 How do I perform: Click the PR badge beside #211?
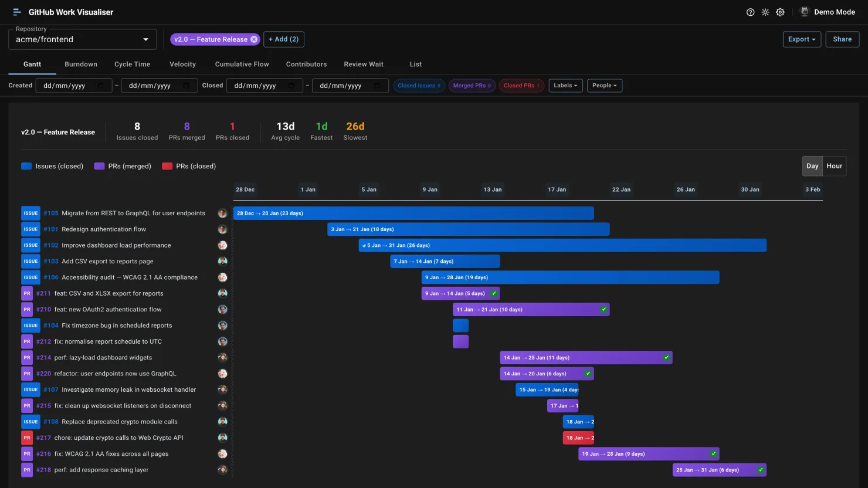[x=26, y=293]
